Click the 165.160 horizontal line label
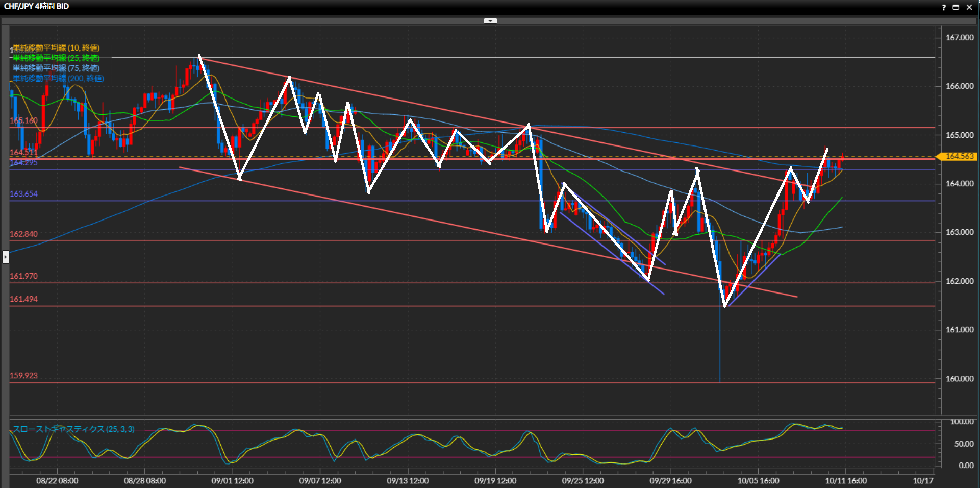Image resolution: width=980 pixels, height=488 pixels. [x=23, y=121]
